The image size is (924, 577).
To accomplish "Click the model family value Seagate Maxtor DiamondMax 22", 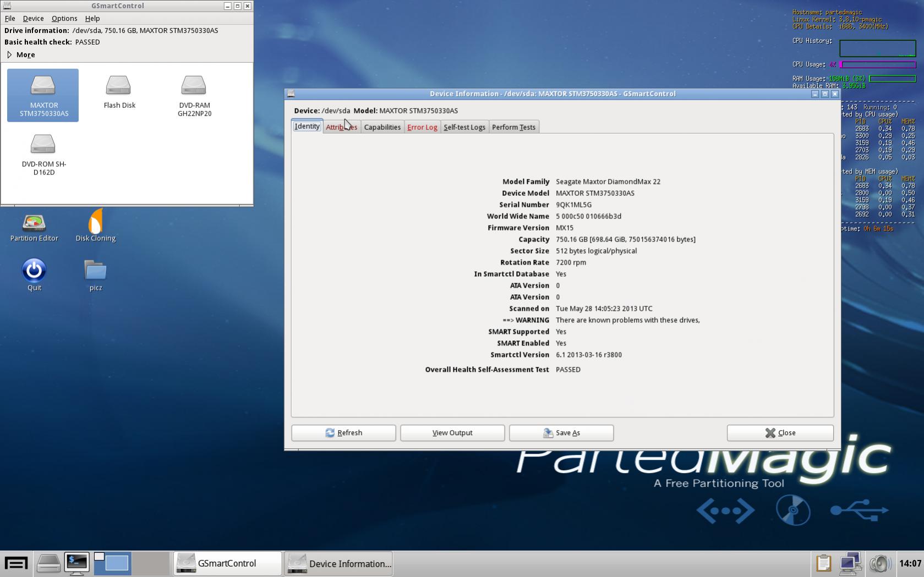I will point(608,182).
